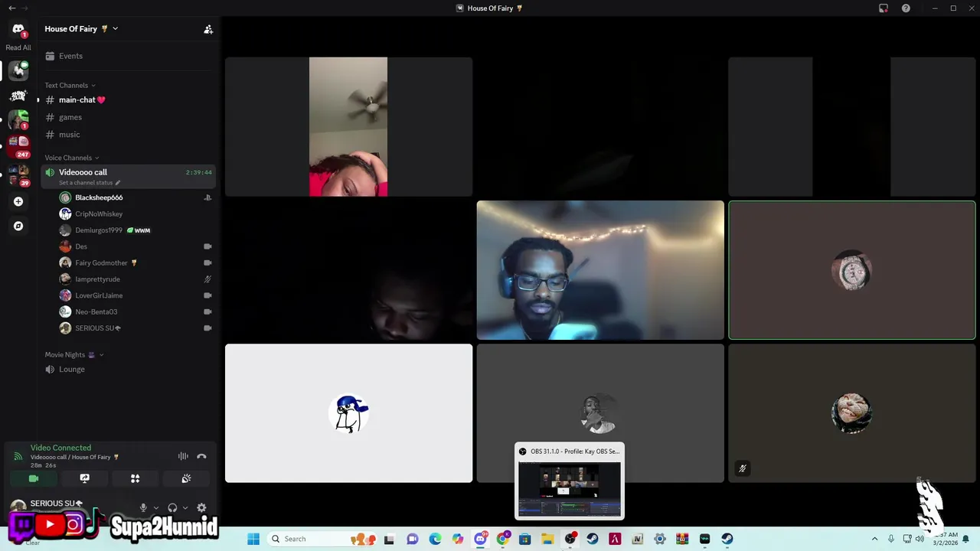Click the Read All button
980x551 pixels.
pyautogui.click(x=18, y=47)
